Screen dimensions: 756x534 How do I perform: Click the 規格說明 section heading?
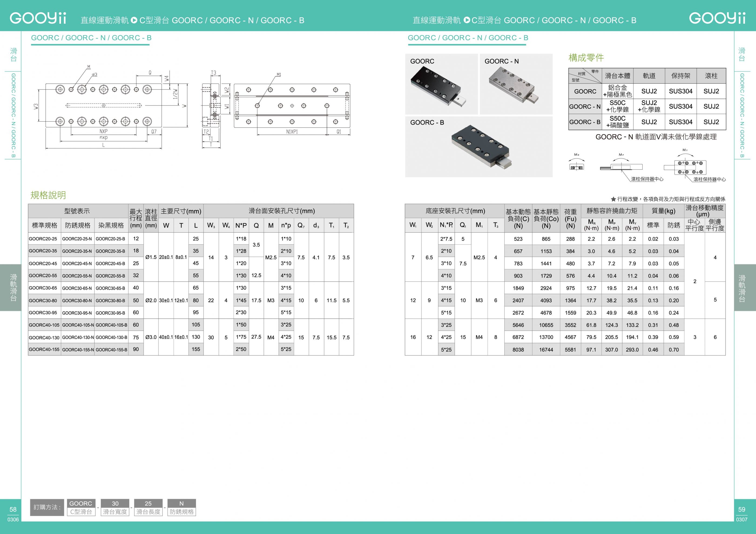(48, 195)
